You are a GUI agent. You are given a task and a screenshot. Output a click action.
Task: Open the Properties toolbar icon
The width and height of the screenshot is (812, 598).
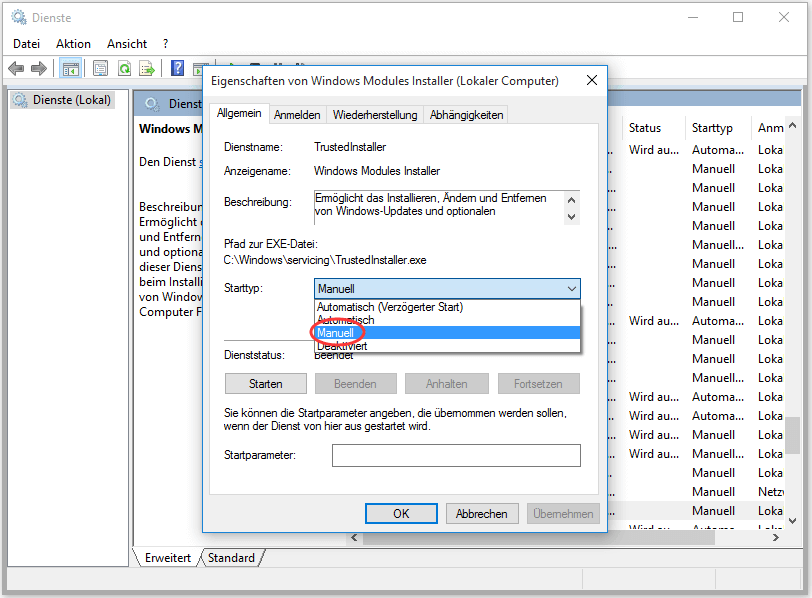point(100,68)
